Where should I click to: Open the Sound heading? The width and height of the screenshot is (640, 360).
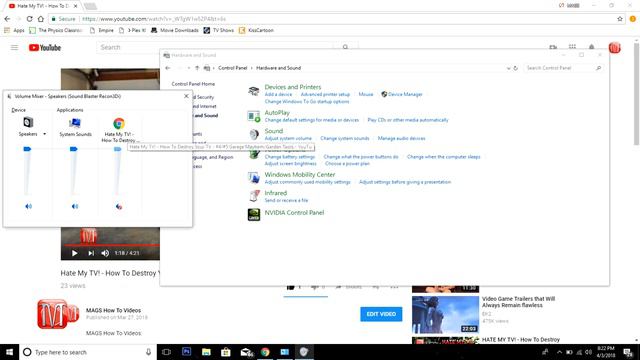click(273, 131)
